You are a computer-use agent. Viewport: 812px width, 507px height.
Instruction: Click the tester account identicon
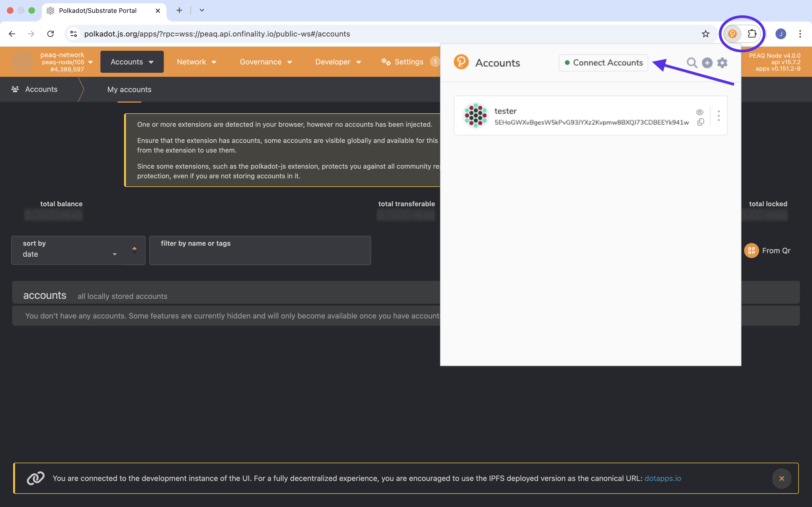pos(475,115)
